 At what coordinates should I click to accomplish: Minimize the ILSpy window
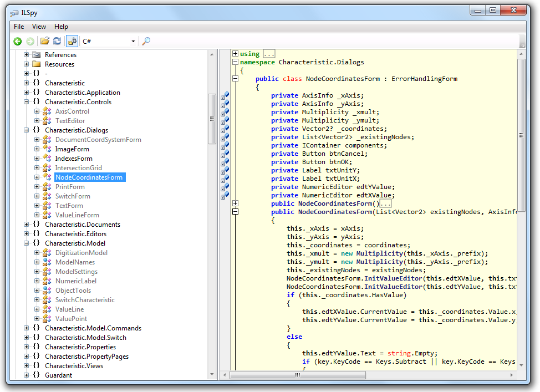tap(478, 11)
